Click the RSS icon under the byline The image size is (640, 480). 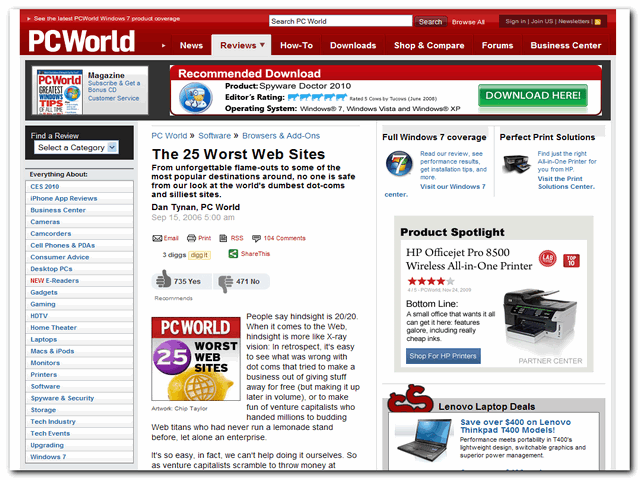[223, 238]
